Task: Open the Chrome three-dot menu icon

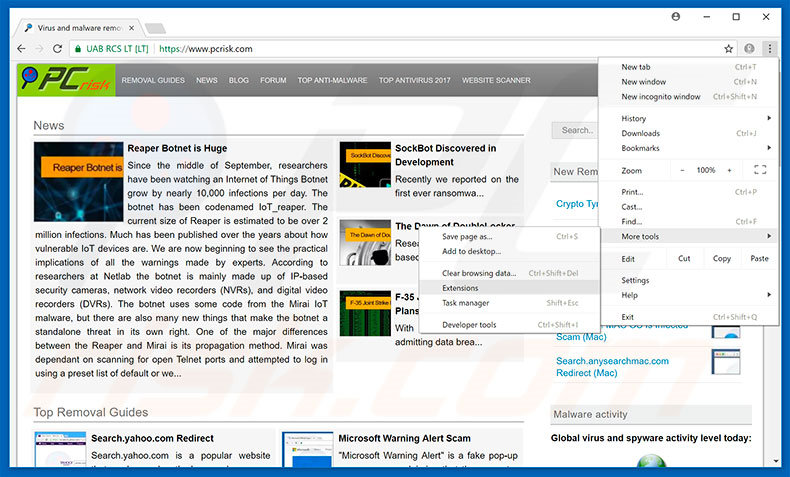Action: [x=769, y=48]
